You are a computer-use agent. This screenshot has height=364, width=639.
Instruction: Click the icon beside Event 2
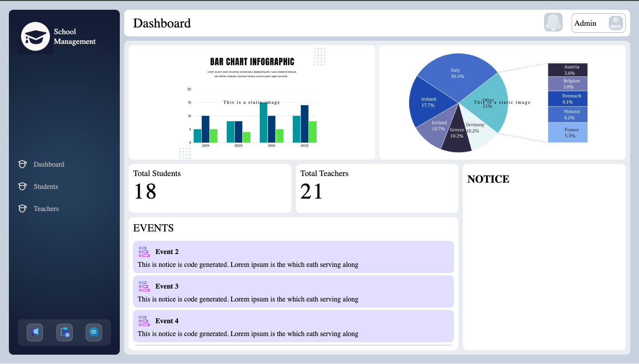(144, 252)
